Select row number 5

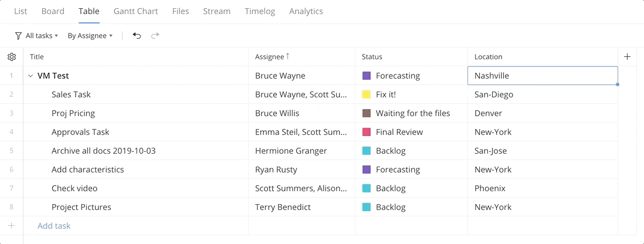11,151
